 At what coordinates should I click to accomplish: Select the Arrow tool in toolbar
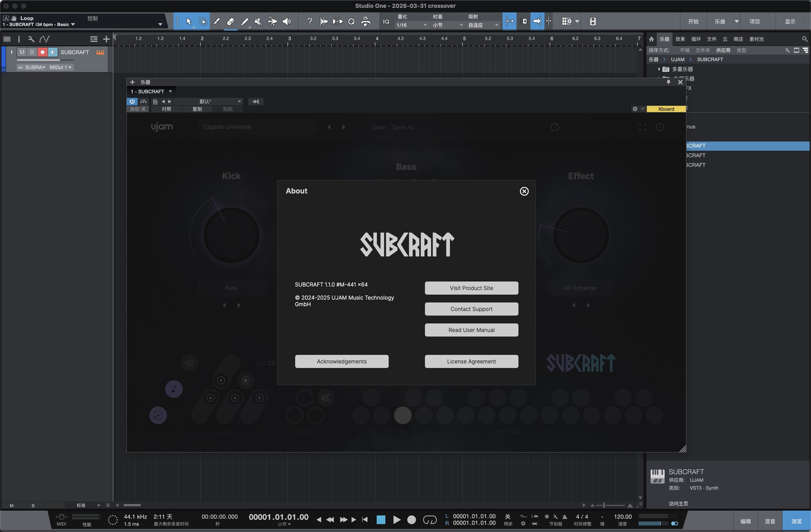[x=189, y=22]
